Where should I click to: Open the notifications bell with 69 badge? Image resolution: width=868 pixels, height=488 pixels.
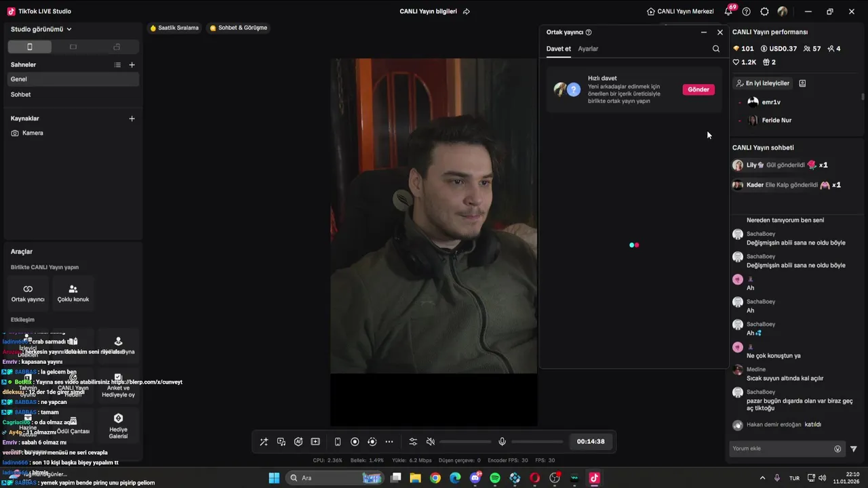point(730,11)
